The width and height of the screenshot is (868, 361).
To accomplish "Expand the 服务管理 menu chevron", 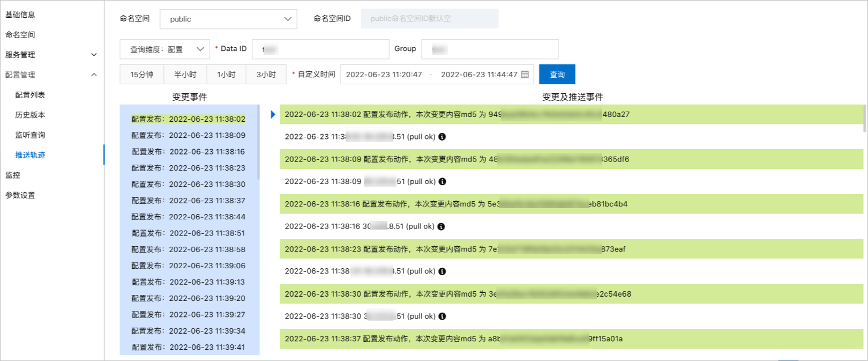I will coord(94,55).
